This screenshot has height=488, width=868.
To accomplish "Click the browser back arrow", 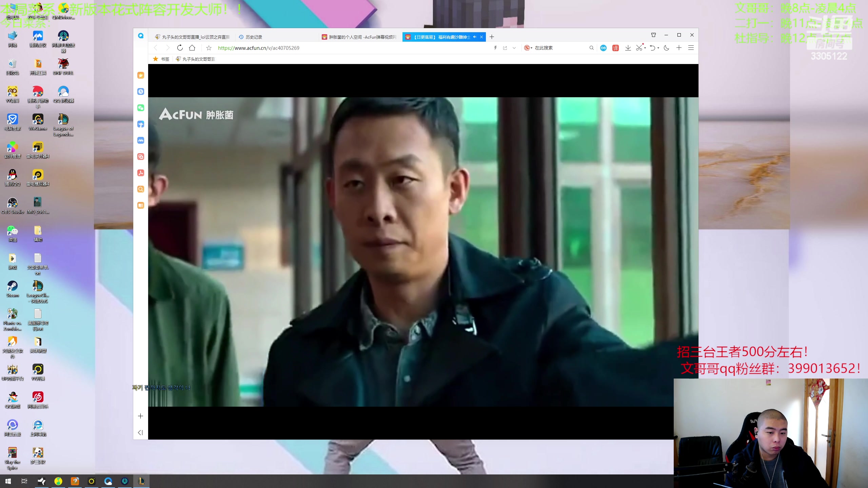I will [x=156, y=48].
